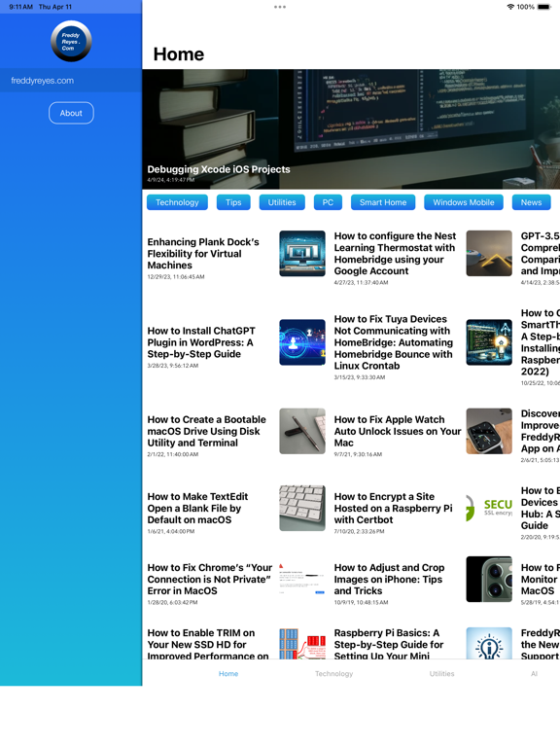Viewport: 560px width, 747px height.
Task: Tap code-and-lightbulb thumbnail beside Tuya article
Action: pos(489,342)
